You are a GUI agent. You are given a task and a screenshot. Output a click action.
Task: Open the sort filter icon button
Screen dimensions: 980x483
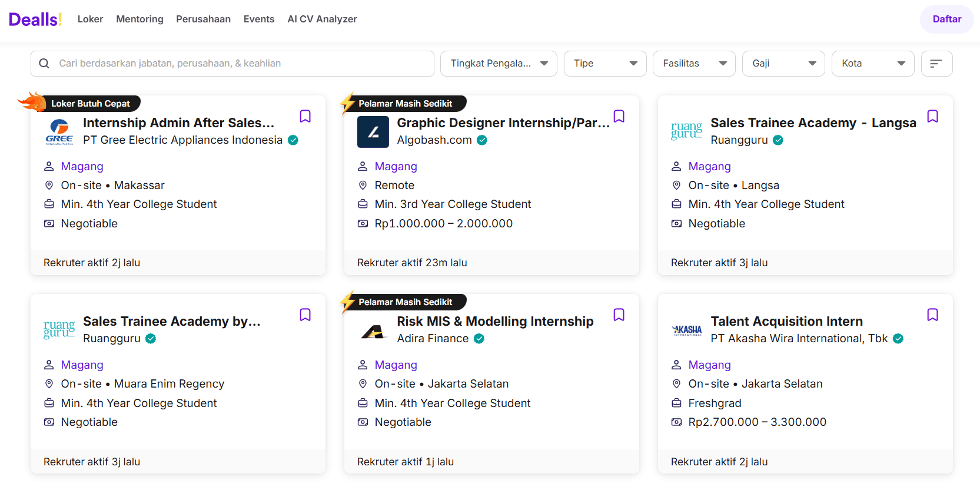(936, 63)
